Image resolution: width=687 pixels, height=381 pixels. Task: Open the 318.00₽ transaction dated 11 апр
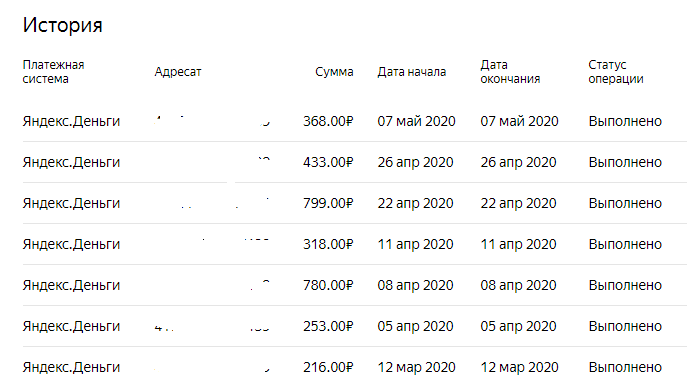tap(355, 244)
